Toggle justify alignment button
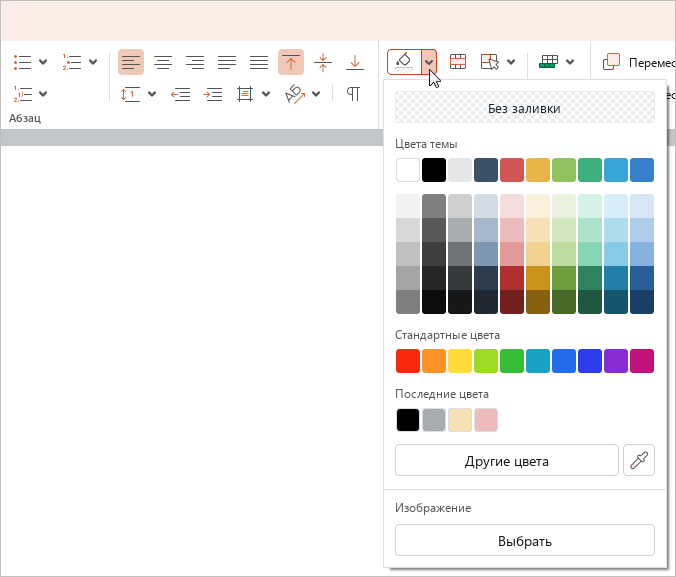 227,62
